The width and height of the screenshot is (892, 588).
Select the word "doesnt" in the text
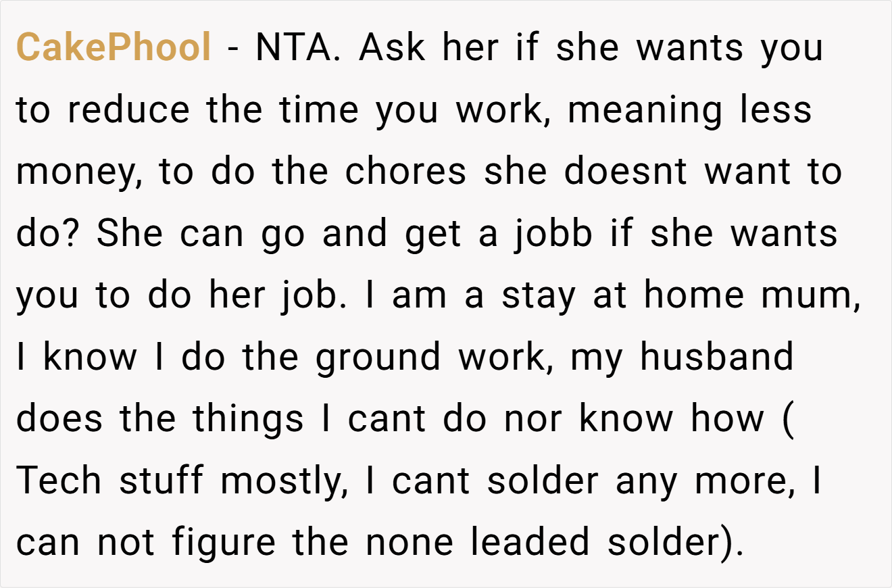(626, 172)
